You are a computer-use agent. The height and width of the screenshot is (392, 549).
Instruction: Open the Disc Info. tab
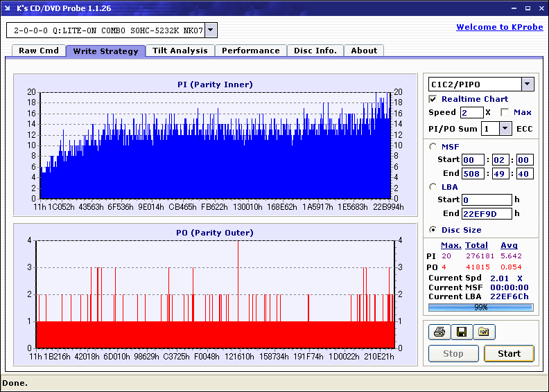pyautogui.click(x=315, y=51)
